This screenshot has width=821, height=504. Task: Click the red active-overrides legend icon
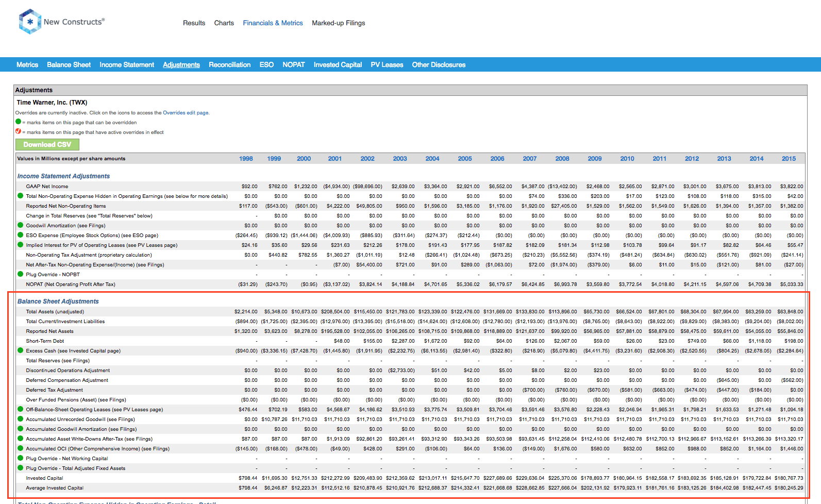(x=19, y=131)
